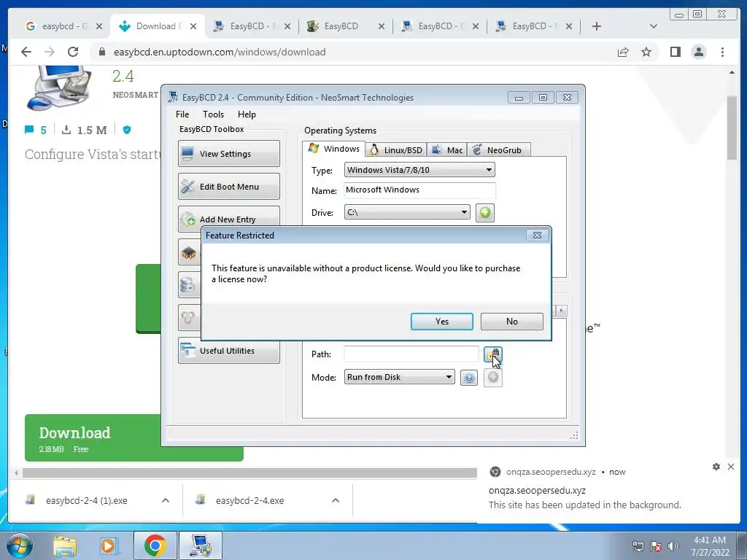Open Chrome three-dot menu
Viewport: 747px width, 560px height.
tap(722, 52)
